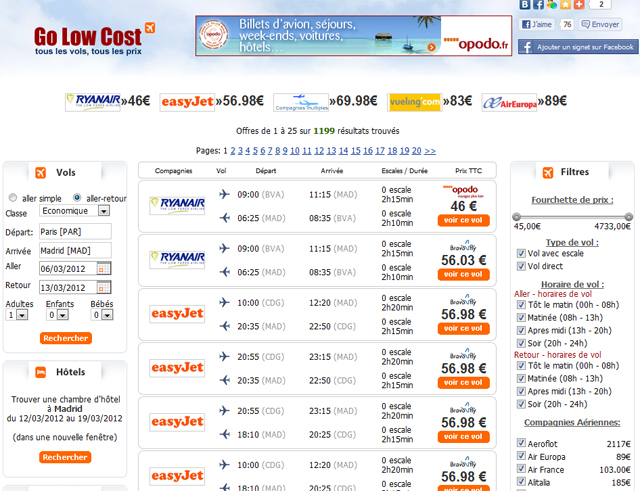Click the Arrivée column header
This screenshot has height=491, width=640.
coord(331,171)
